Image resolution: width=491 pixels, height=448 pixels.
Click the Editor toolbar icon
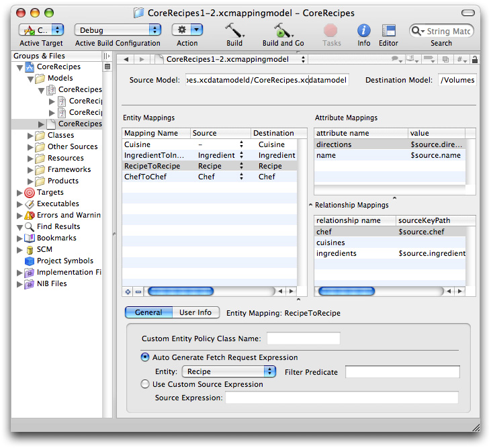pyautogui.click(x=388, y=31)
